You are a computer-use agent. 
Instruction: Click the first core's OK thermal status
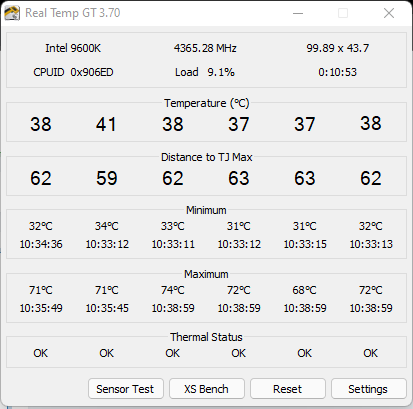41,353
